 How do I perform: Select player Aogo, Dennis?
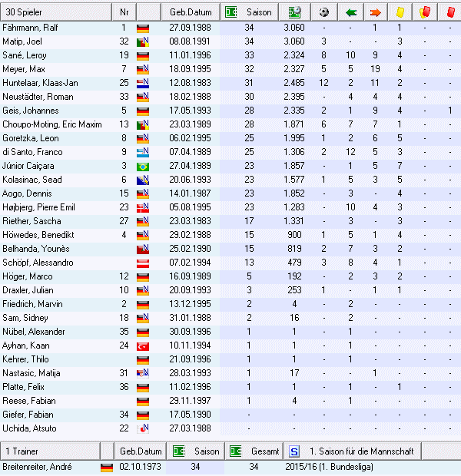pos(27,193)
